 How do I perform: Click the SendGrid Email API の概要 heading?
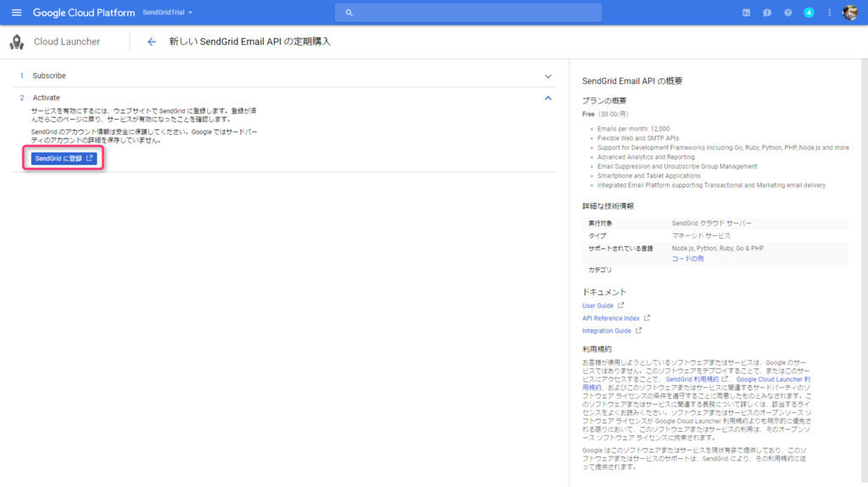(632, 81)
